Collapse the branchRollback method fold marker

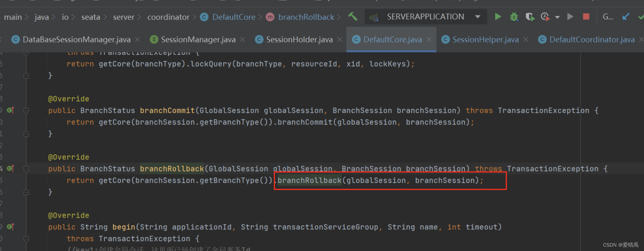[26, 169]
